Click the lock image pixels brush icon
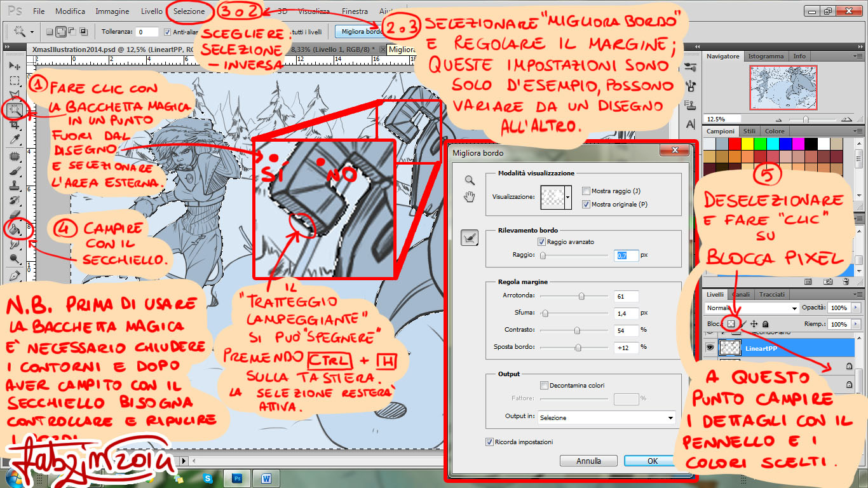 (x=742, y=323)
